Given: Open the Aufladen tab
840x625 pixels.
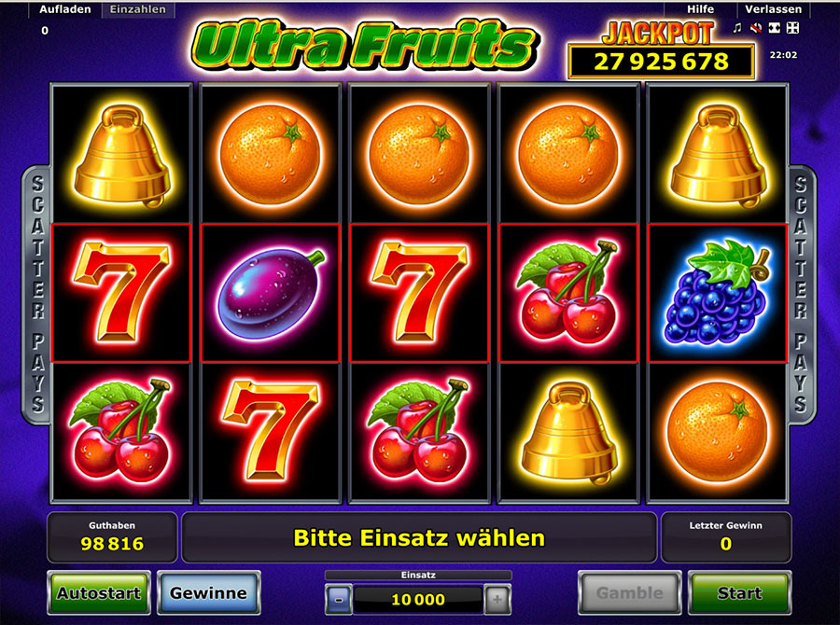Looking at the screenshot, I should tap(65, 9).
